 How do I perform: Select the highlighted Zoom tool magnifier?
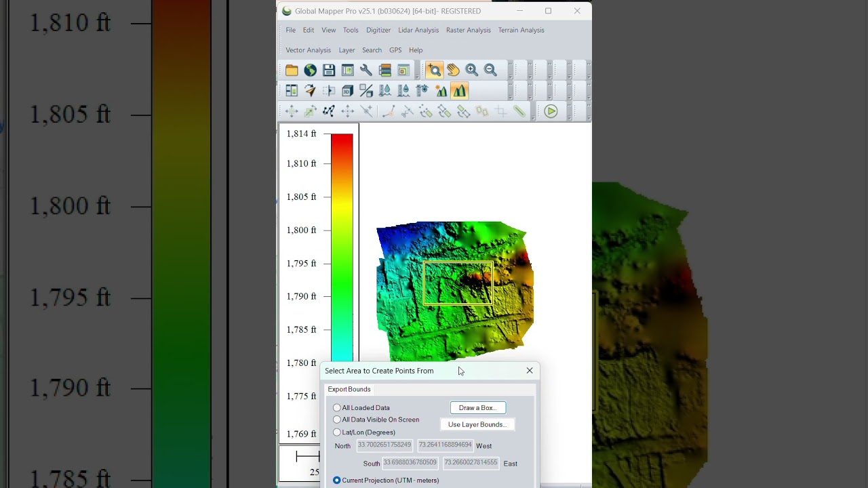click(434, 70)
